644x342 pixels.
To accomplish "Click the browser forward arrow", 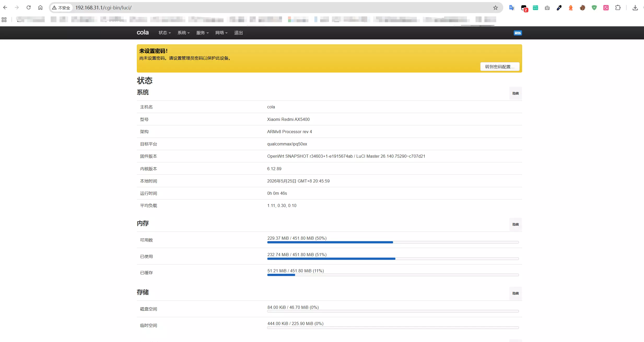I will coord(17,8).
